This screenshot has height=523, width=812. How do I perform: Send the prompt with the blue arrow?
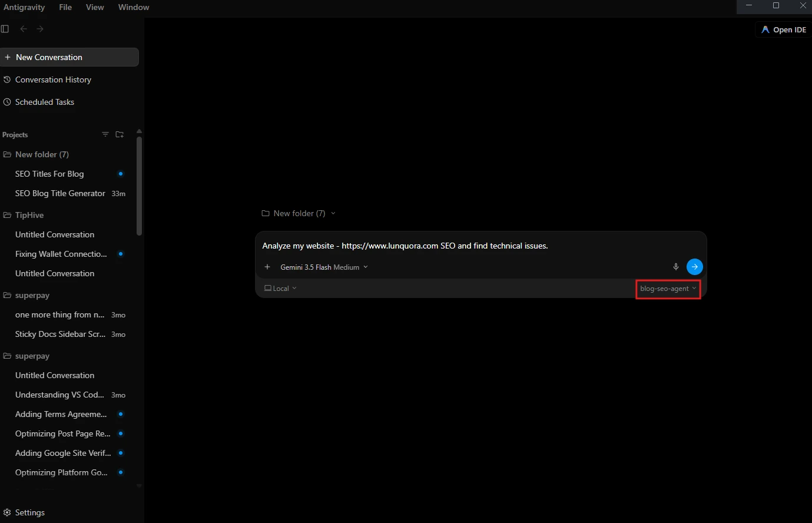695,267
